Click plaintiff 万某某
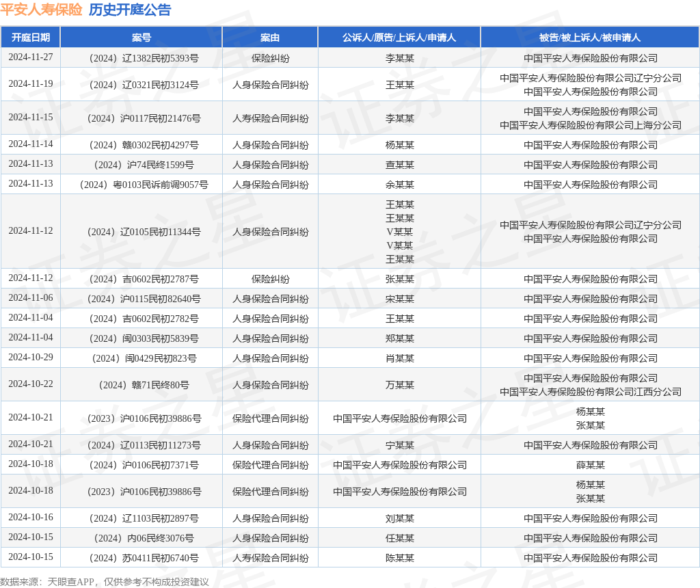This screenshot has width=700, height=588. [399, 385]
